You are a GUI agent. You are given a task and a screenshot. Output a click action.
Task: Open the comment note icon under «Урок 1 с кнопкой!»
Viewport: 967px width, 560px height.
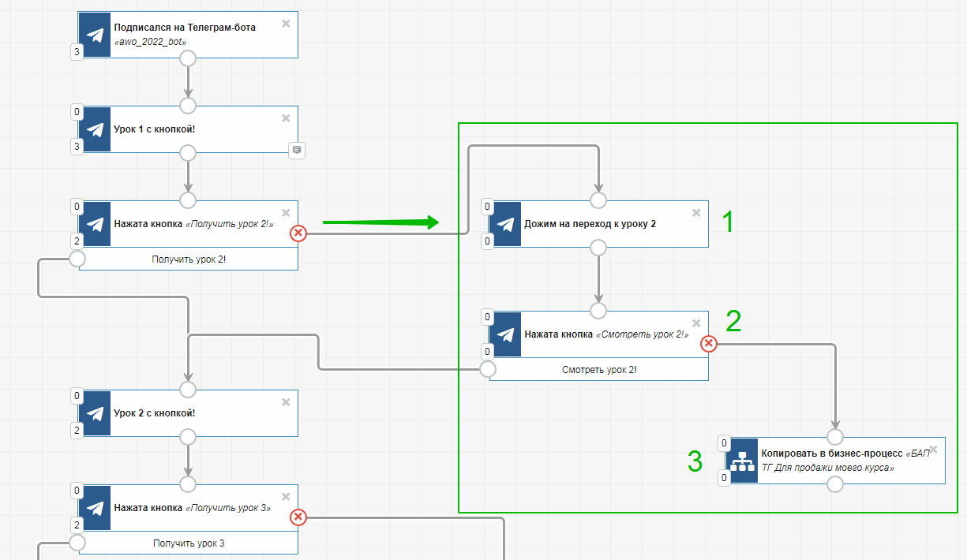(297, 150)
